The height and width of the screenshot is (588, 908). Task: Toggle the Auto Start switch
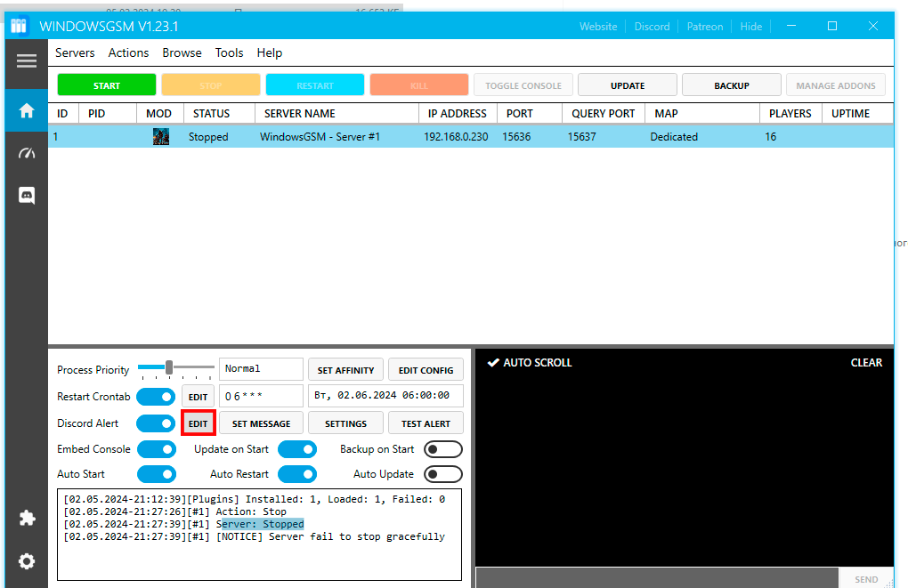tap(157, 474)
